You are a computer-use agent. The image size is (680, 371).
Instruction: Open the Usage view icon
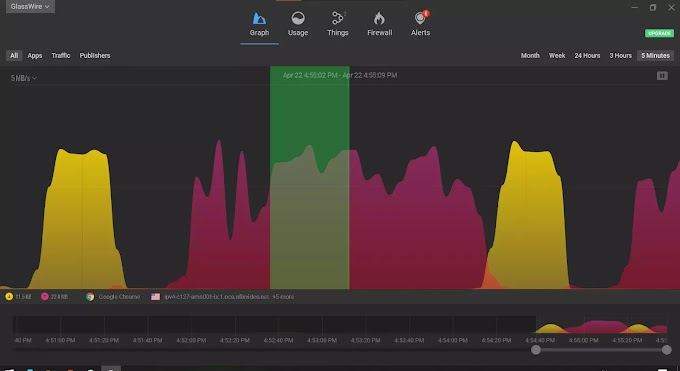pos(298,18)
